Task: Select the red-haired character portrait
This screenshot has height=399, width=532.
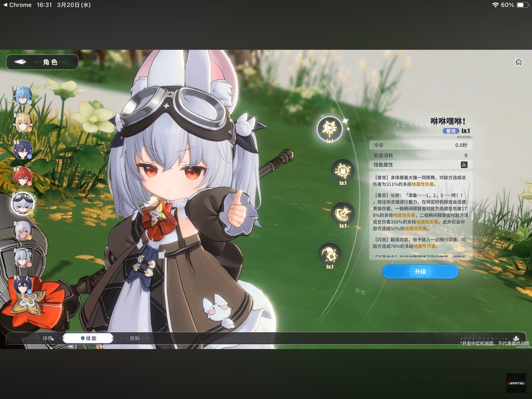Action: [23, 177]
